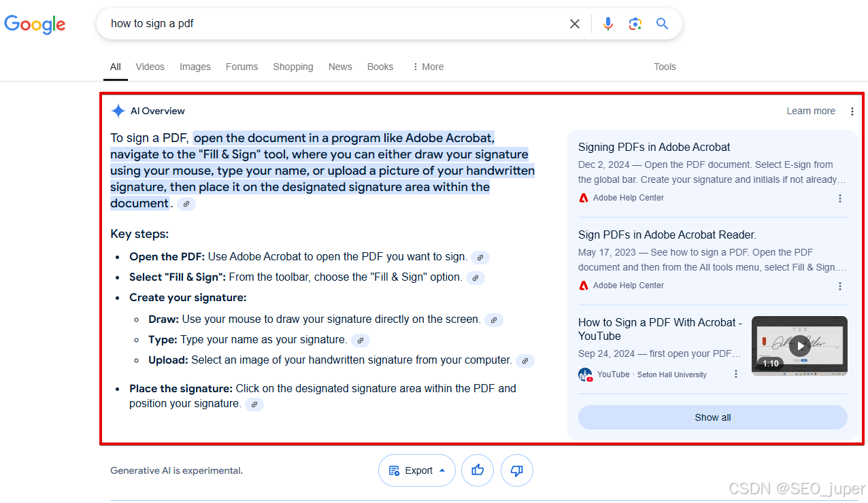Viewport: 868px width, 503px height.
Task: Open three-dot menu for Signing PDFs in Adobe Acrobat
Action: 840,198
